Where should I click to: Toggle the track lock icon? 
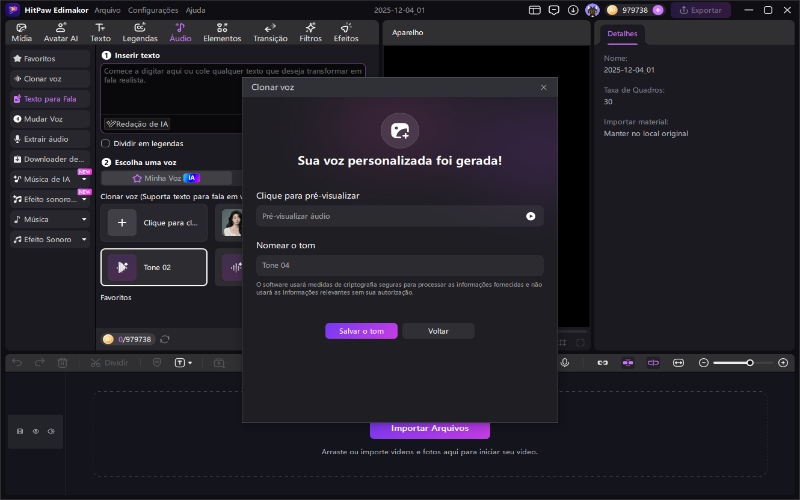(20, 432)
